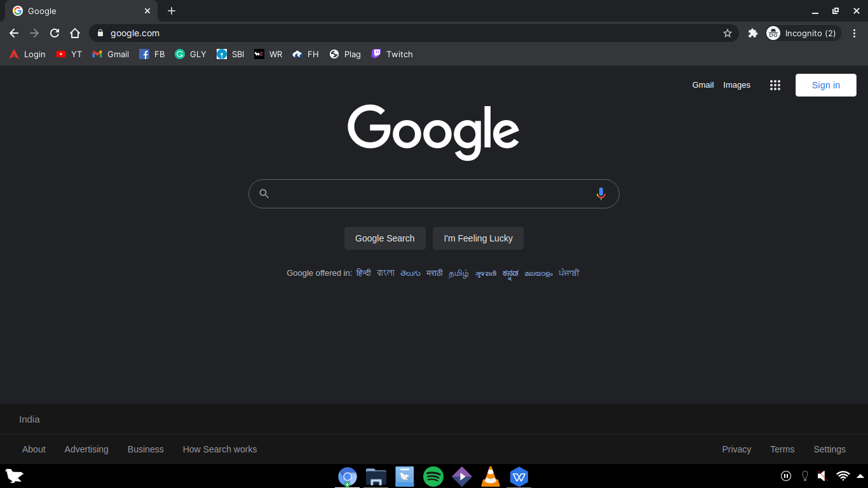This screenshot has width=868, height=488.
Task: Click the address bar showing google.com
Action: pos(413,33)
